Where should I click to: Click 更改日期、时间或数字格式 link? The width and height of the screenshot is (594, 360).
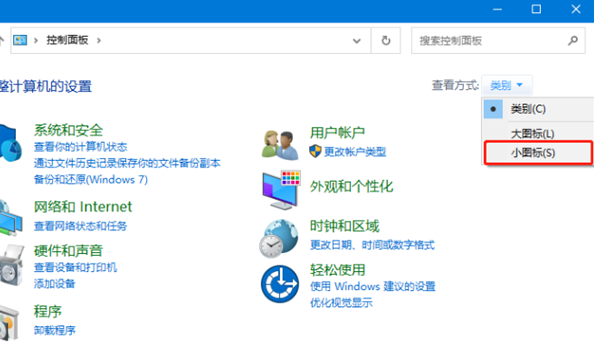point(372,245)
